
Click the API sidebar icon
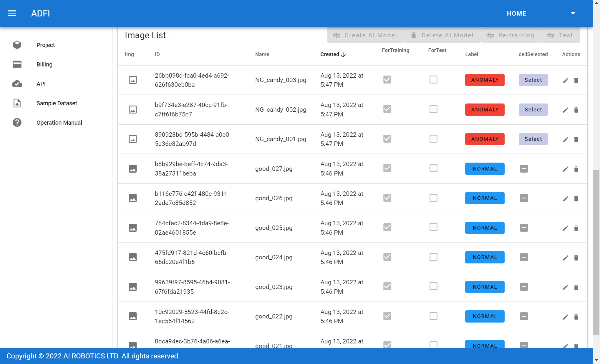coord(17,84)
